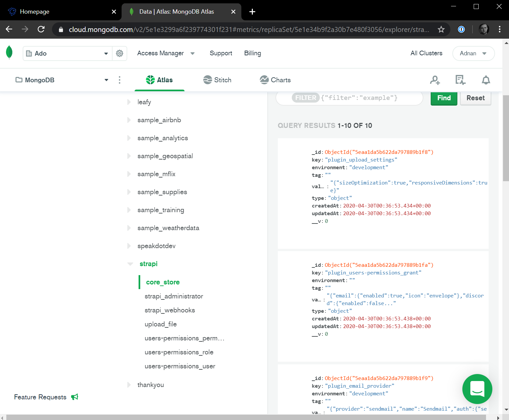509x420 pixels.
Task: Open the Feature Requests link
Action: 40,397
